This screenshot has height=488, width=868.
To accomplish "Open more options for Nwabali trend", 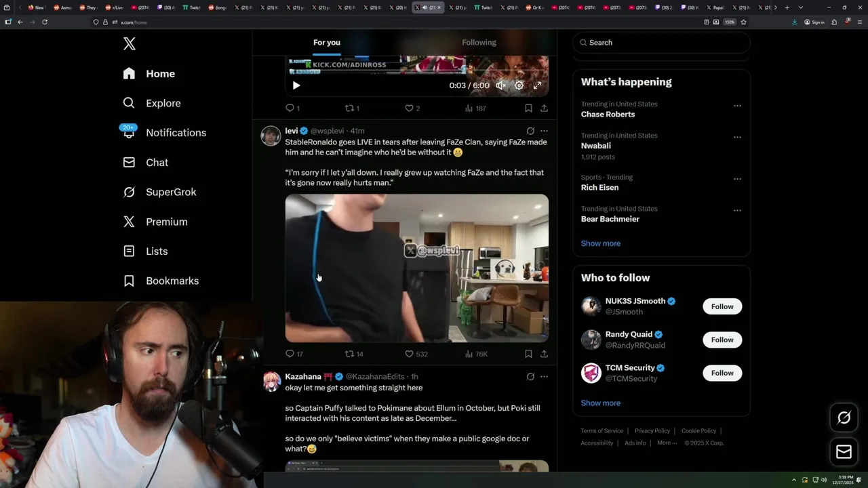I will pyautogui.click(x=737, y=137).
